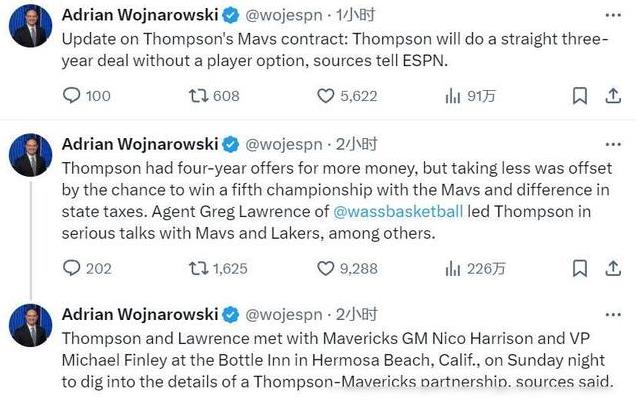Bookmark the four-year offers tweet
The image size is (636, 401).
[580, 268]
